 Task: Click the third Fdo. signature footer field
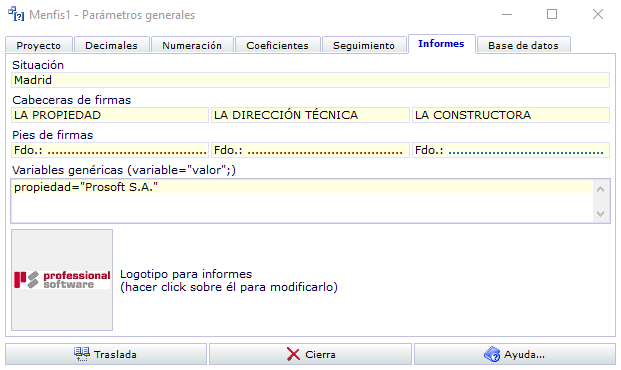[x=511, y=150]
